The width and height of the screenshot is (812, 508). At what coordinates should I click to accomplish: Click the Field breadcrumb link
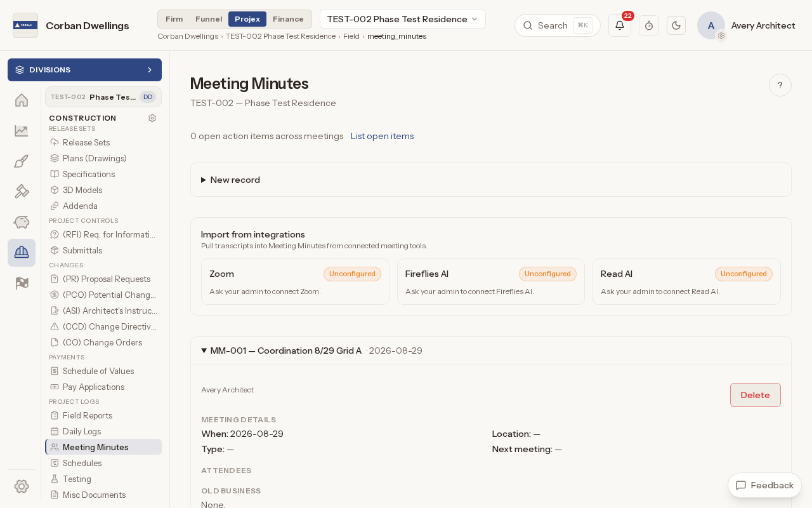(351, 36)
